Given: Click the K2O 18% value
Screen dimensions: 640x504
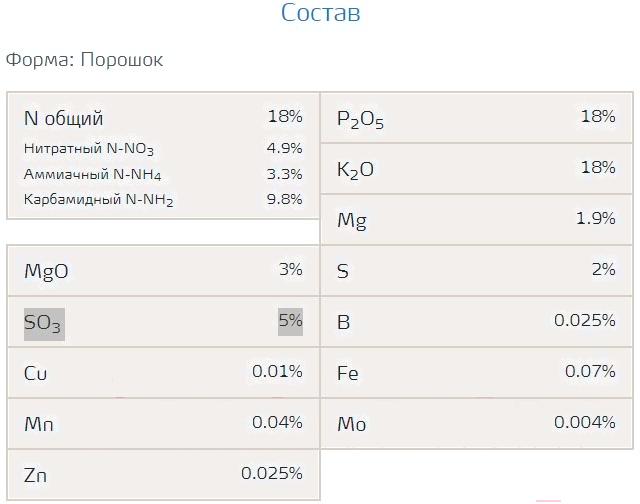Looking at the screenshot, I should coord(598,167).
